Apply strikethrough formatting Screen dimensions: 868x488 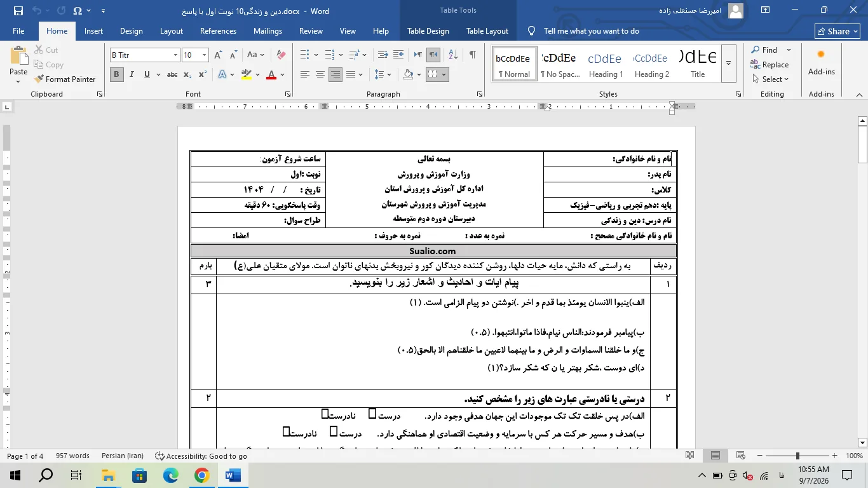[172, 74]
